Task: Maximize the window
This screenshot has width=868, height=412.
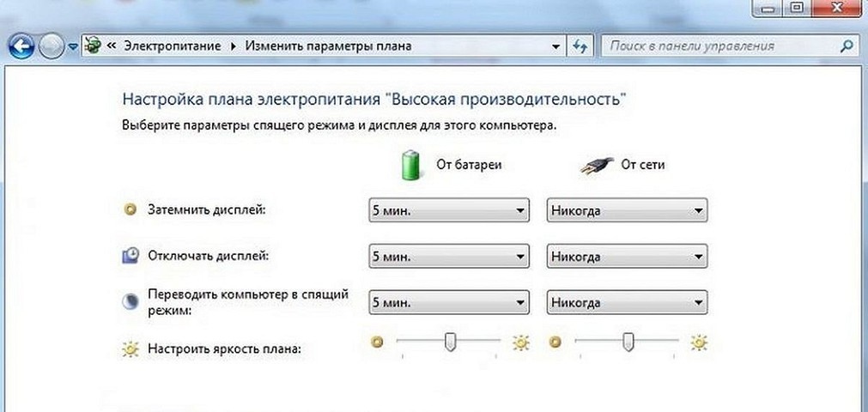Action: 796,7
